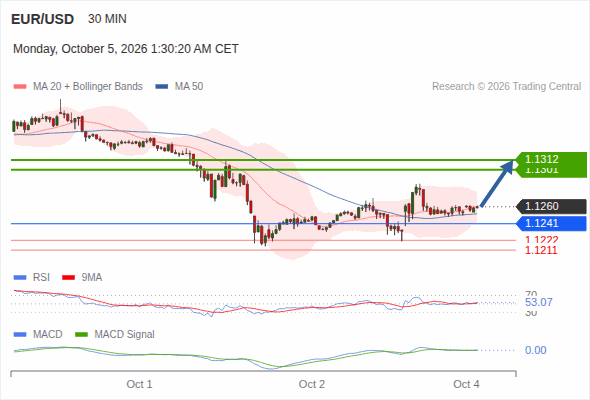
Task: Click the red 1.1222 support level label
Action: pos(541,239)
